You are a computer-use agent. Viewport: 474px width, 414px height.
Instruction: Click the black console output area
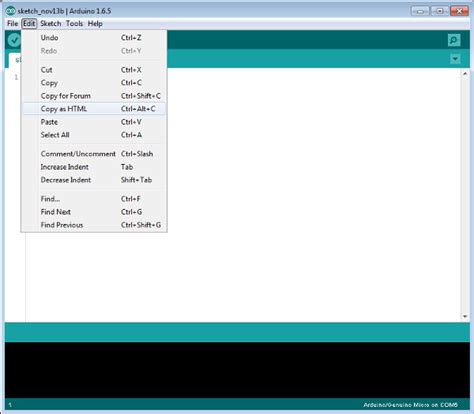(237, 370)
